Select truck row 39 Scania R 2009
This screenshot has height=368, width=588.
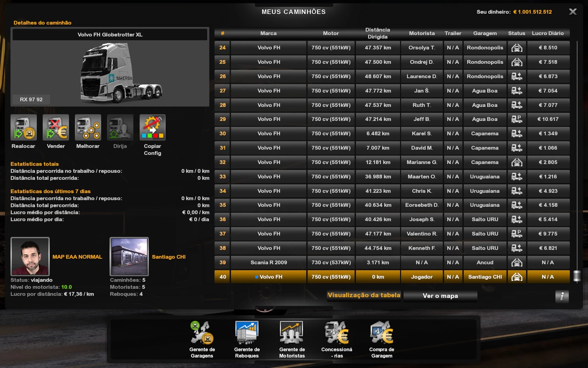coord(268,263)
